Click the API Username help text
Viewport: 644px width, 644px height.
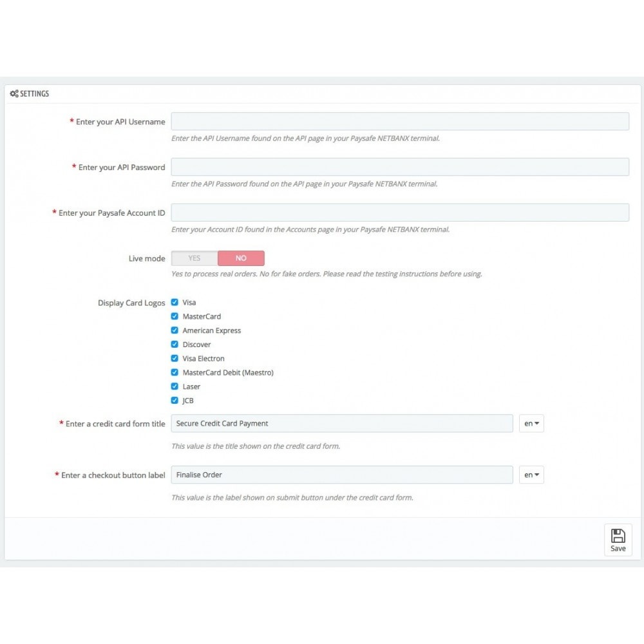pyautogui.click(x=305, y=138)
